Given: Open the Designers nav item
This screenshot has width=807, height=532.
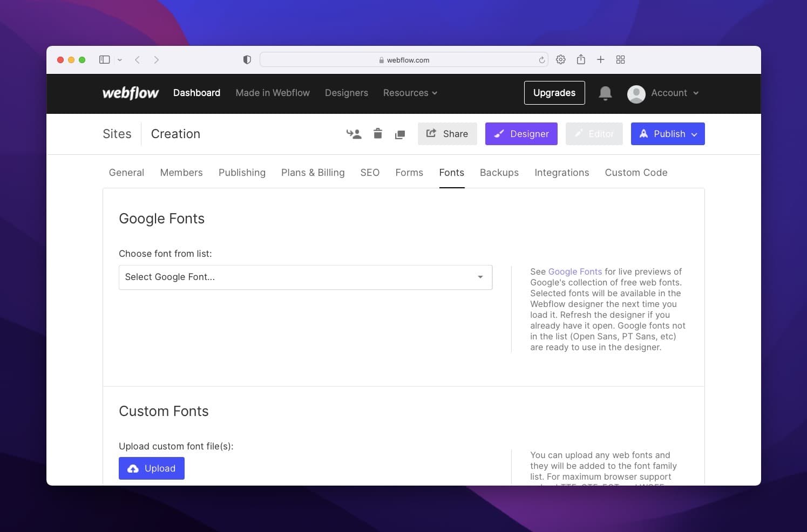Looking at the screenshot, I should tap(347, 93).
